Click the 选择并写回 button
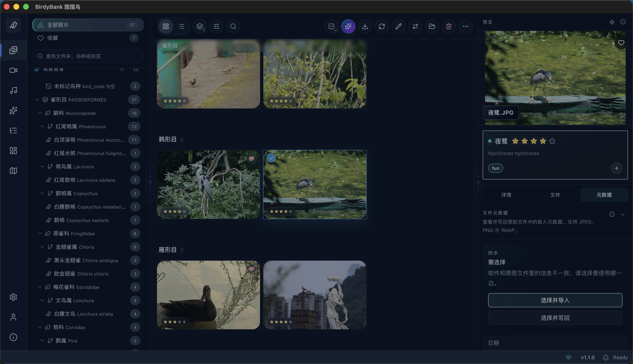633x364 pixels. point(555,318)
